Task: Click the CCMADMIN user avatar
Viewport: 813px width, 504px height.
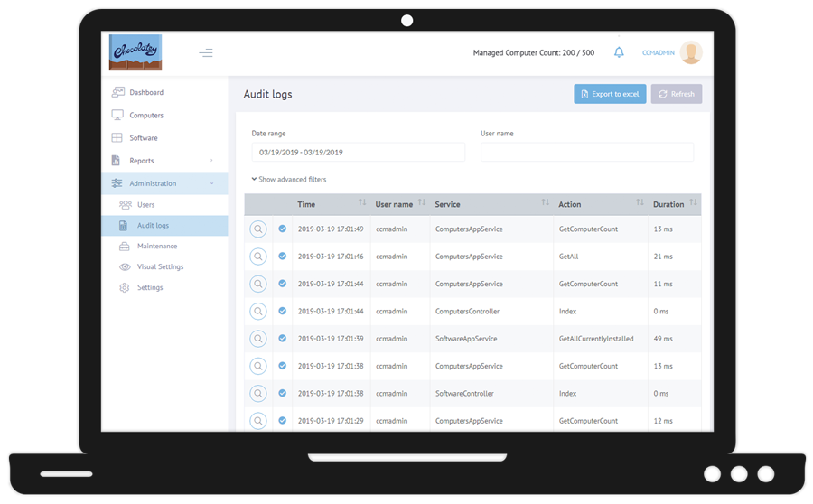Action: click(x=691, y=52)
